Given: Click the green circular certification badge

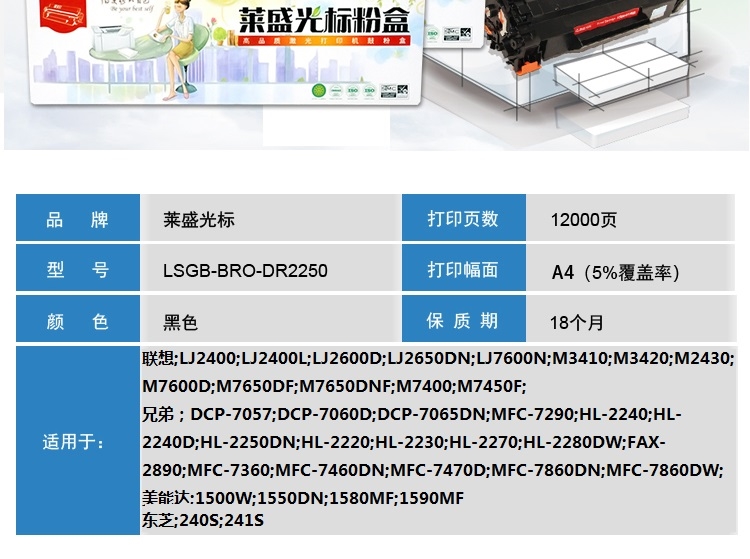Looking at the screenshot, I should coord(319,85).
